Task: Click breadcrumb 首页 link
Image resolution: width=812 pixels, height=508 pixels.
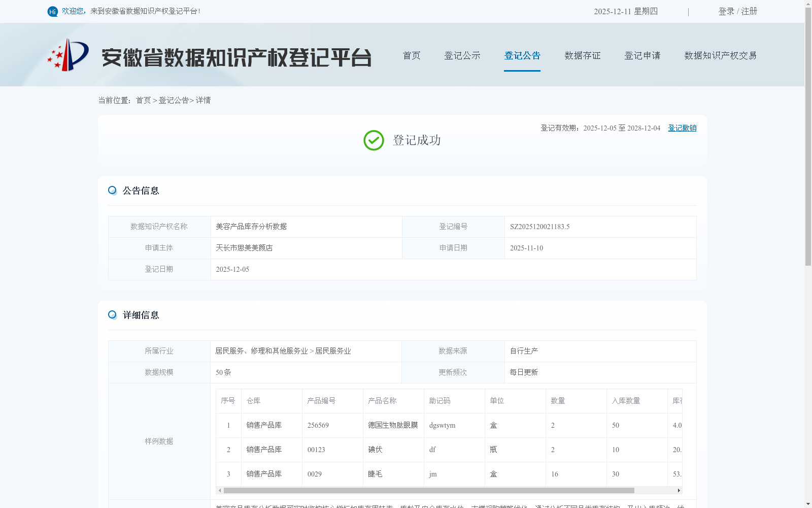Action: click(x=143, y=100)
